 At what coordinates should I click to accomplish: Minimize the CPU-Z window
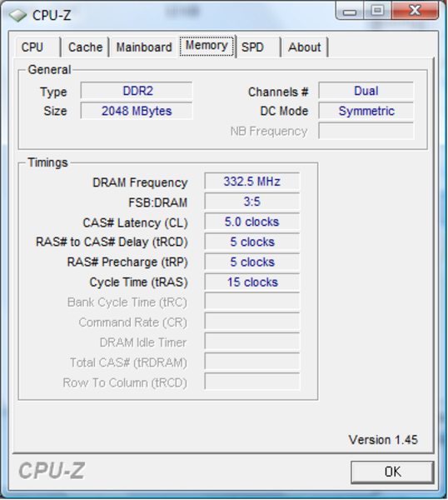(x=351, y=12)
